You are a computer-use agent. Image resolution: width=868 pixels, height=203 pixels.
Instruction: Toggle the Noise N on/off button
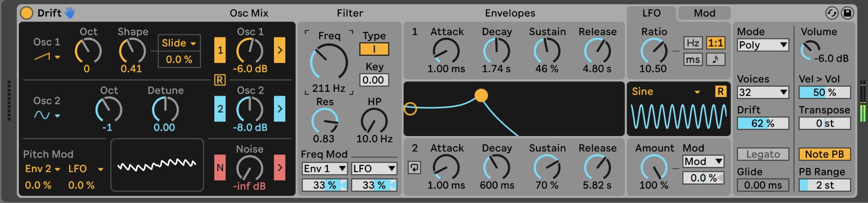pos(220,167)
